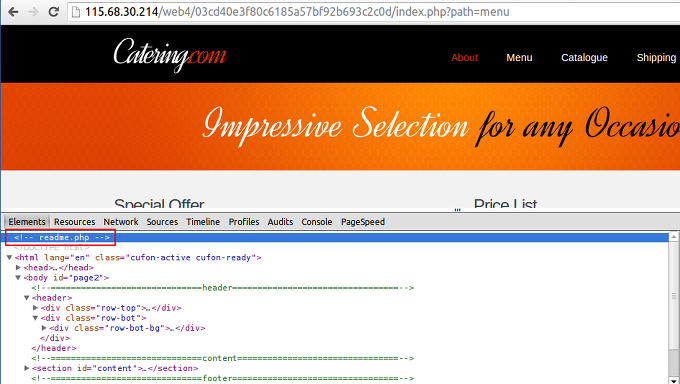Click the browser back arrow
The image size is (680, 384).
point(13,12)
